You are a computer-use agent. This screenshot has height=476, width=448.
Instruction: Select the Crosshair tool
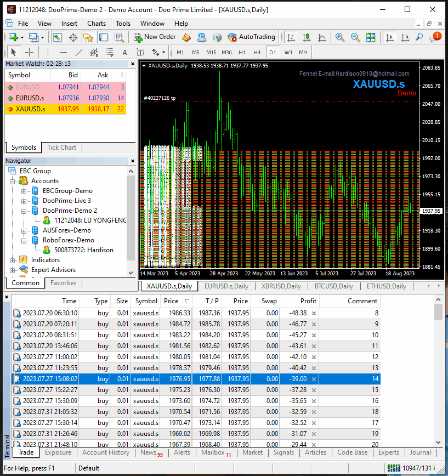[29, 52]
